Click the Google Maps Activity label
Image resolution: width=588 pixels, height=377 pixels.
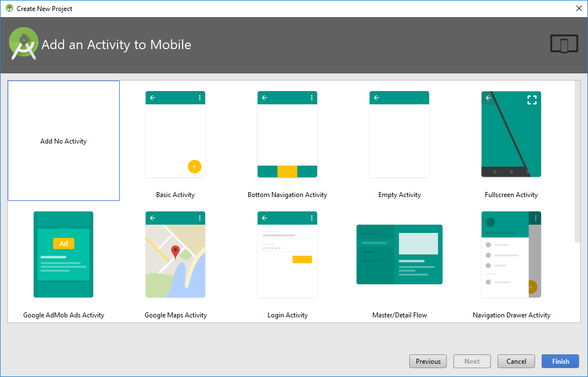click(x=175, y=315)
